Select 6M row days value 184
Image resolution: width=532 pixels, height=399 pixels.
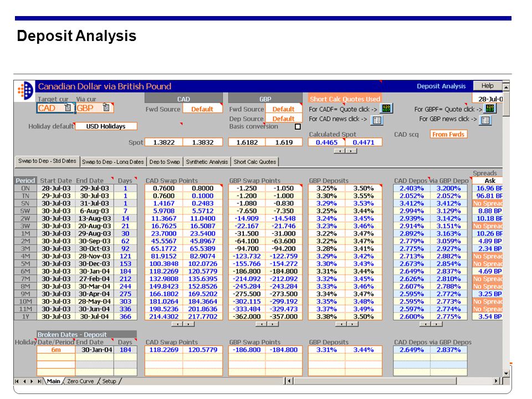point(125,272)
